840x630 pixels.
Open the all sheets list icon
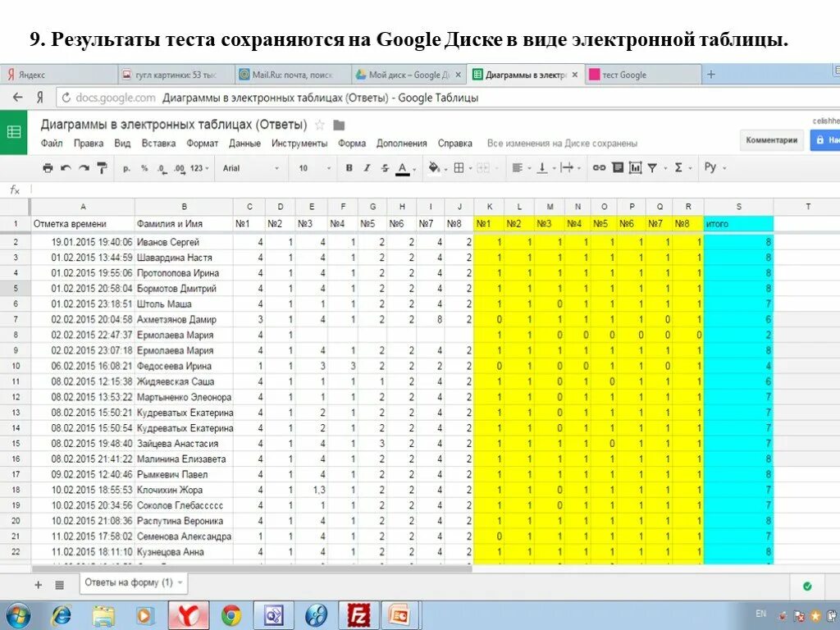(59, 585)
